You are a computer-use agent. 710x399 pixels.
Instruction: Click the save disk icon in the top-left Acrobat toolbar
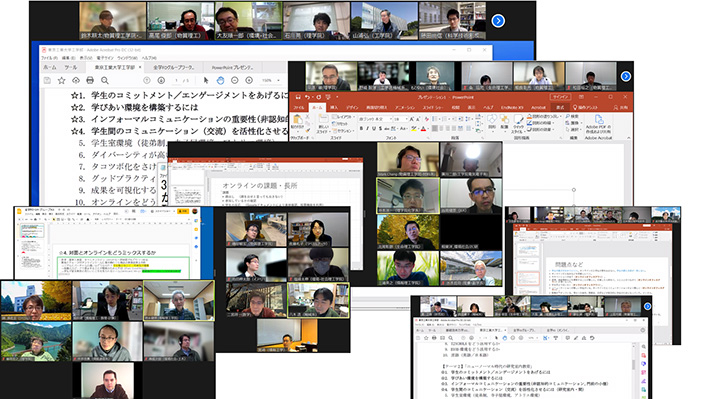point(47,80)
